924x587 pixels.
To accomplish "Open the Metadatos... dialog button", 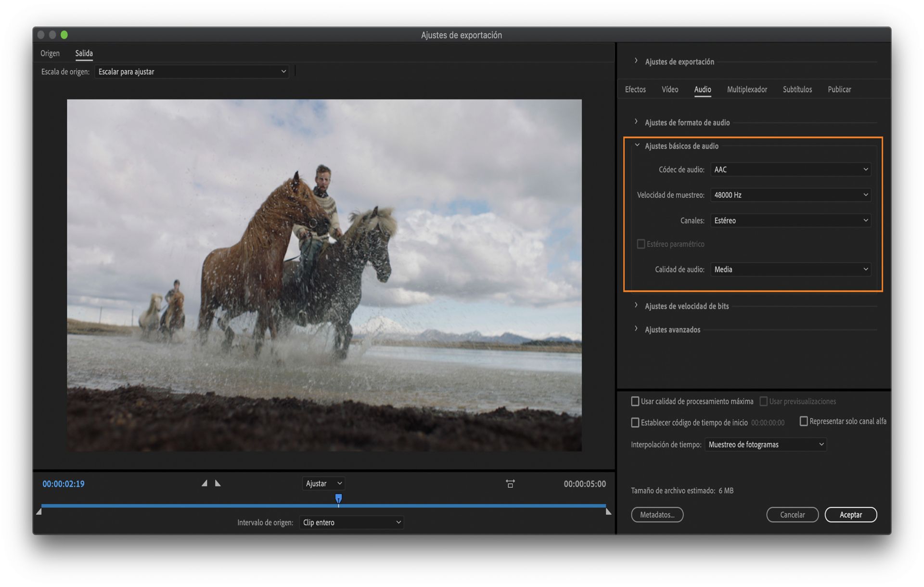I will pos(657,515).
